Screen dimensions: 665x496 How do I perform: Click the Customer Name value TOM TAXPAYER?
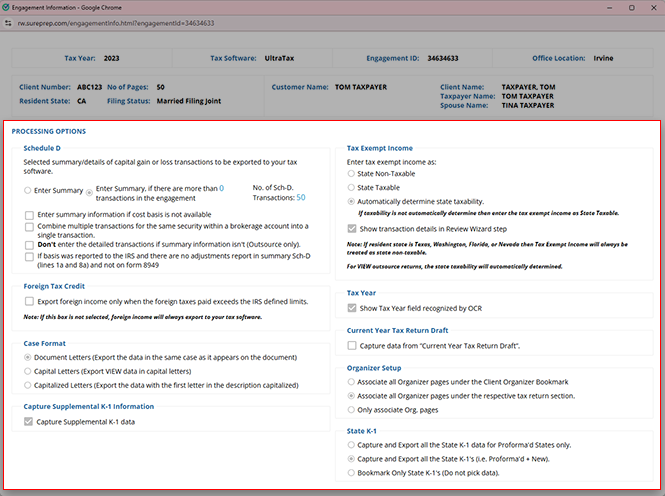click(361, 87)
